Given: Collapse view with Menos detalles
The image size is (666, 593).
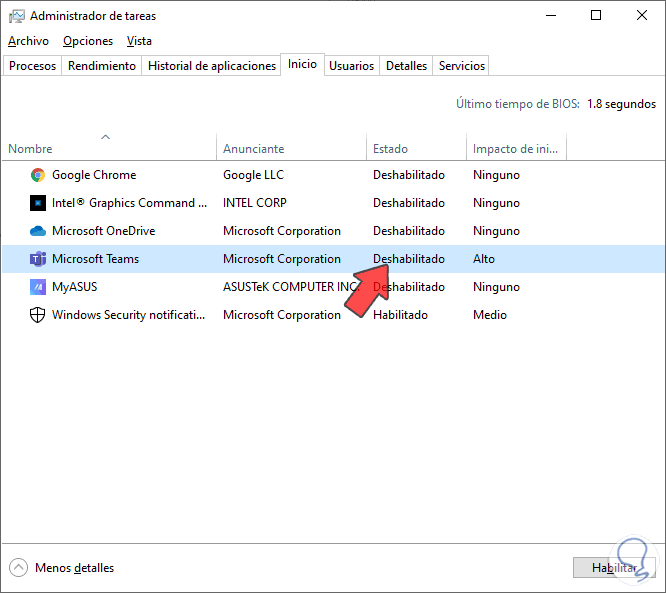Looking at the screenshot, I should click(x=62, y=568).
